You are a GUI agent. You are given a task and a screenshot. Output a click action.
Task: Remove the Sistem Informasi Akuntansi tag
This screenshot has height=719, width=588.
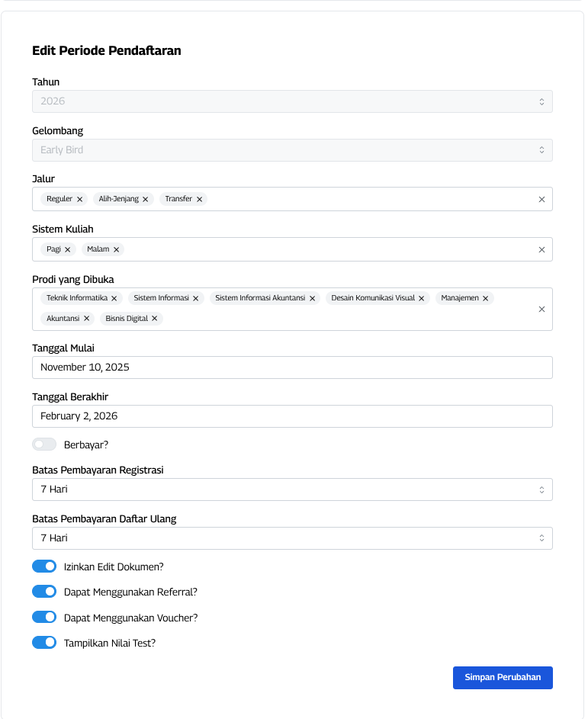pos(312,299)
